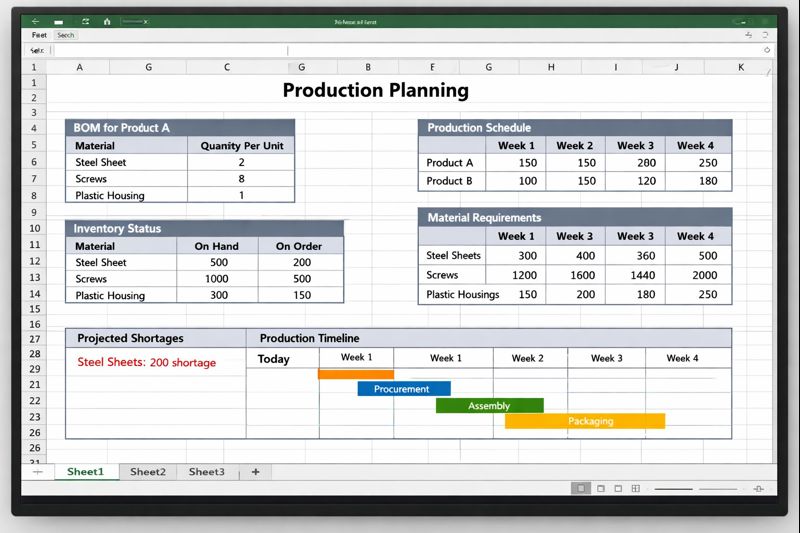Open the Feet menu
Image resolution: width=800 pixels, height=533 pixels.
click(39, 35)
